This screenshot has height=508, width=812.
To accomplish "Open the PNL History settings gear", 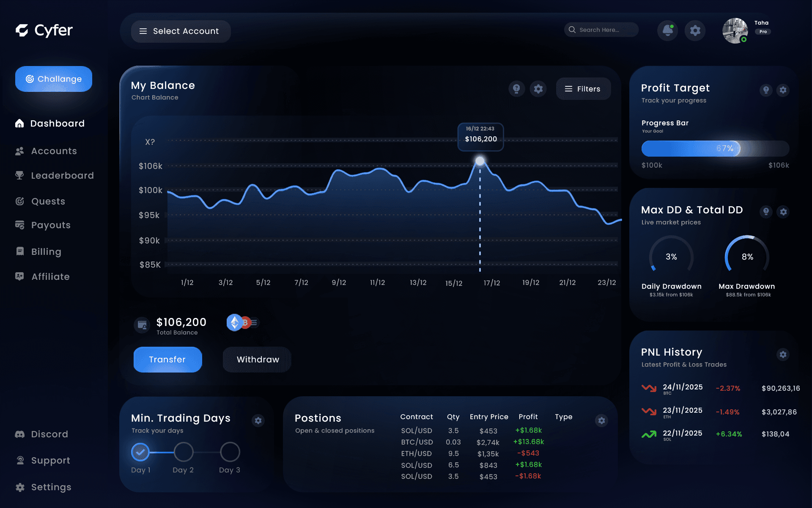I will (783, 355).
